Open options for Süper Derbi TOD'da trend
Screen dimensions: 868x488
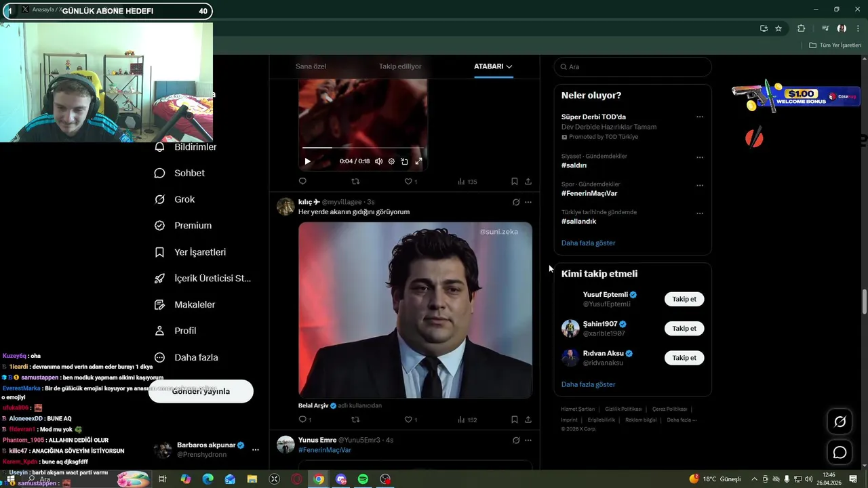pos(700,117)
